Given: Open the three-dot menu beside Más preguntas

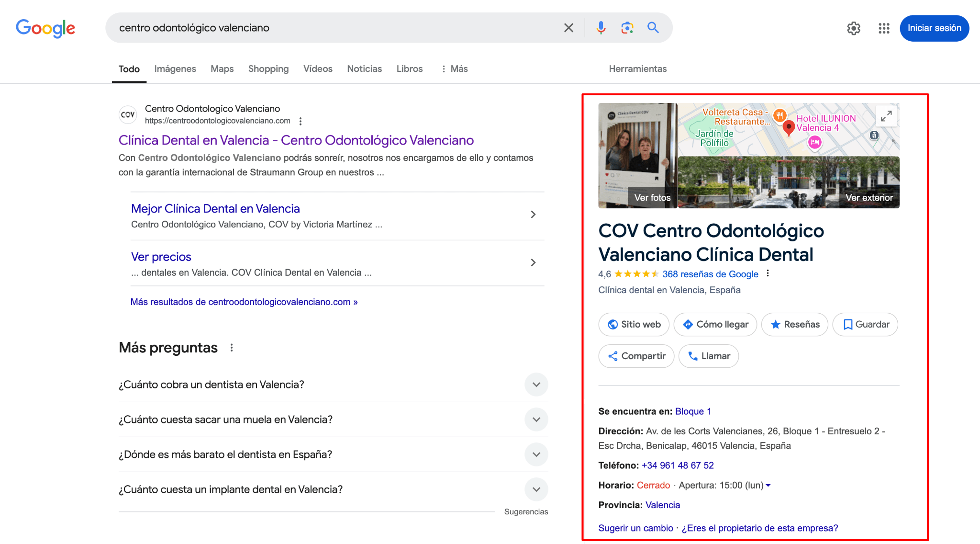Looking at the screenshot, I should [232, 348].
